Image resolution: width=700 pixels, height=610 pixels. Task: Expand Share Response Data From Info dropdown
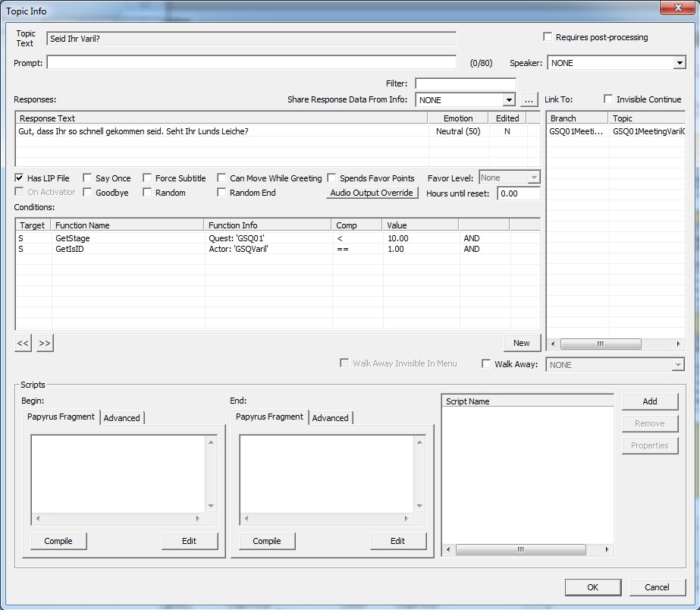[508, 100]
